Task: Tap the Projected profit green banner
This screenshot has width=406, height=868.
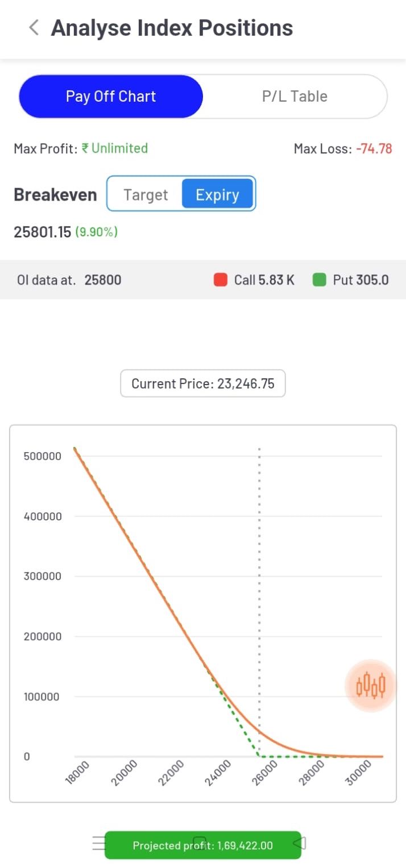Action: coord(203,845)
